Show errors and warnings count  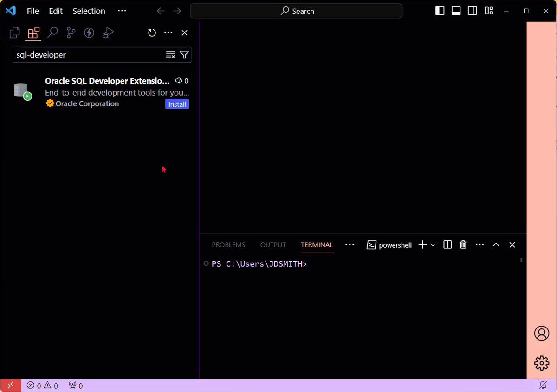pyautogui.click(x=42, y=386)
